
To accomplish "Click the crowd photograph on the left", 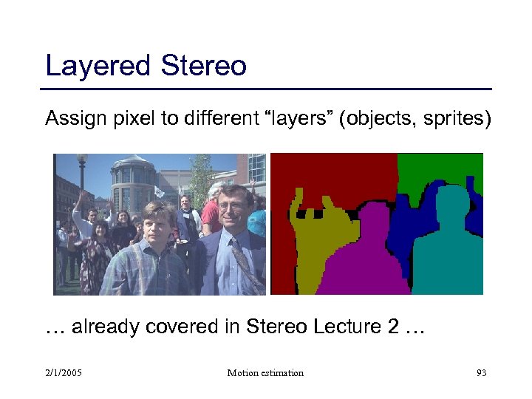I will click(160, 225).
